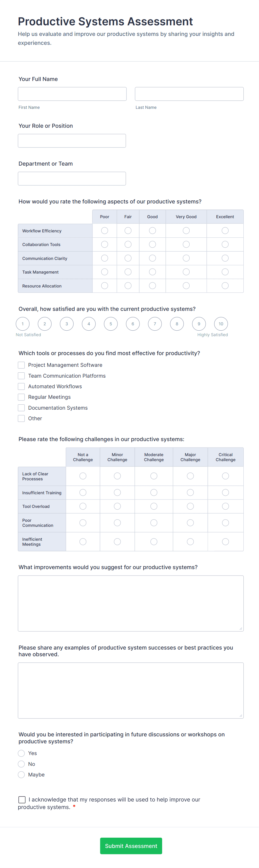Check the responses acknowledgment box
This screenshot has width=259, height=868.
coord(22,800)
